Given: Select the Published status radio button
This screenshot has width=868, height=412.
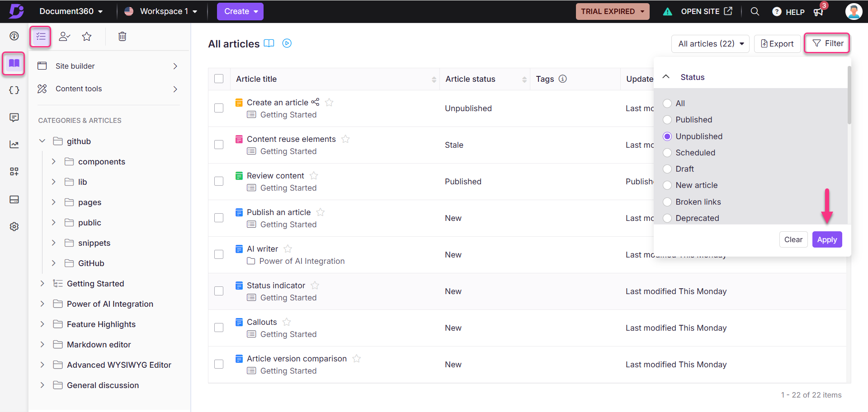Looking at the screenshot, I should (667, 120).
